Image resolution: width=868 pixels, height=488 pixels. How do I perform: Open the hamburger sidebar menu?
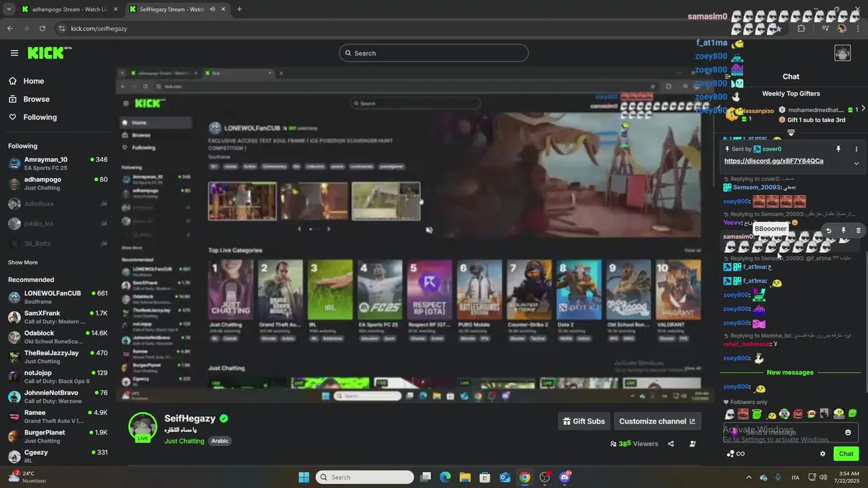[x=14, y=53]
